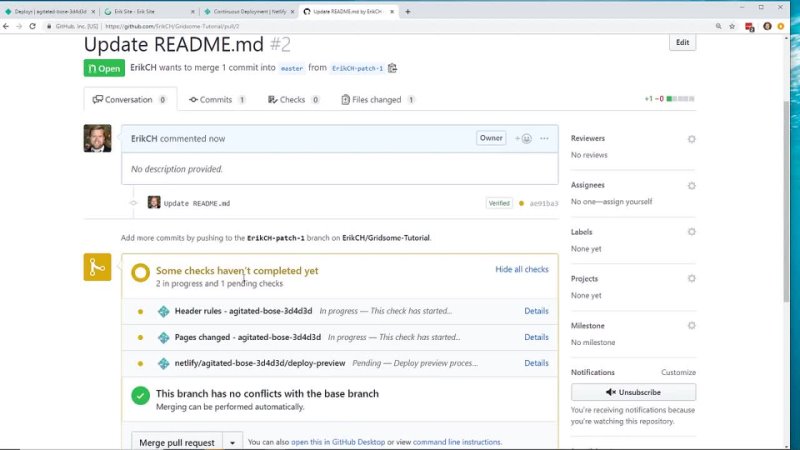Click the small avatar beside the Update README.md commit
800x450 pixels.
[154, 203]
